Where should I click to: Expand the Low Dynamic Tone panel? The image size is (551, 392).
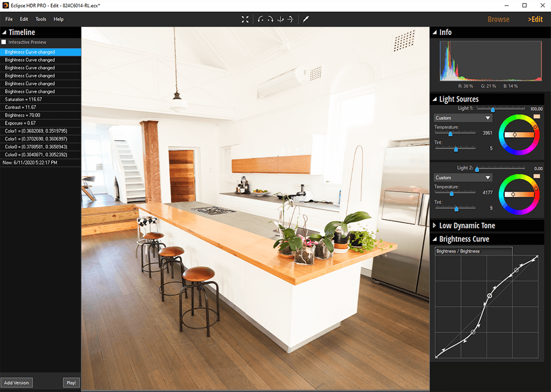[434, 226]
